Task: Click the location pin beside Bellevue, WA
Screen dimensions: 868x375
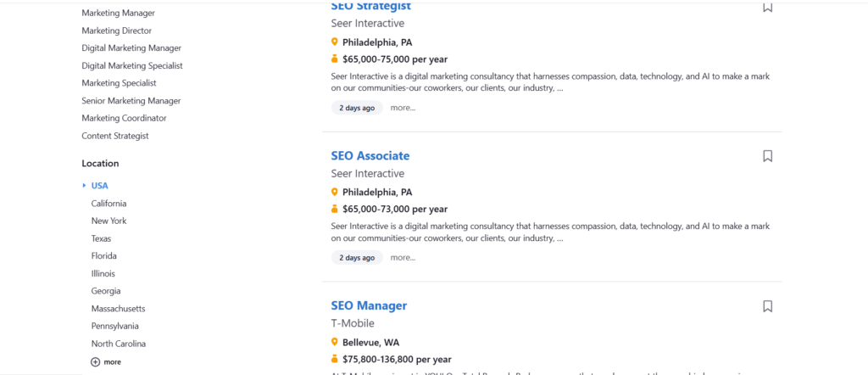Action: coord(335,342)
